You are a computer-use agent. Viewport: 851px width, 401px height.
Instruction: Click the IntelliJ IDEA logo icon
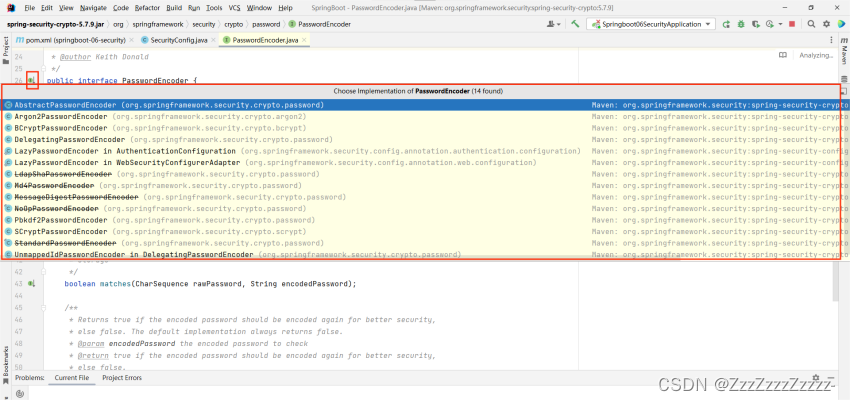pyautogui.click(x=11, y=8)
